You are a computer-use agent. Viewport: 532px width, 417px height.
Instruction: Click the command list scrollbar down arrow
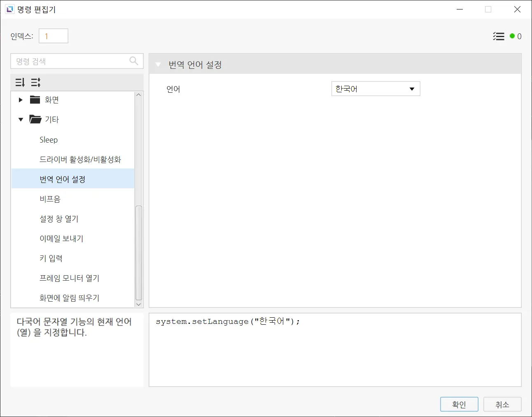pyautogui.click(x=139, y=304)
